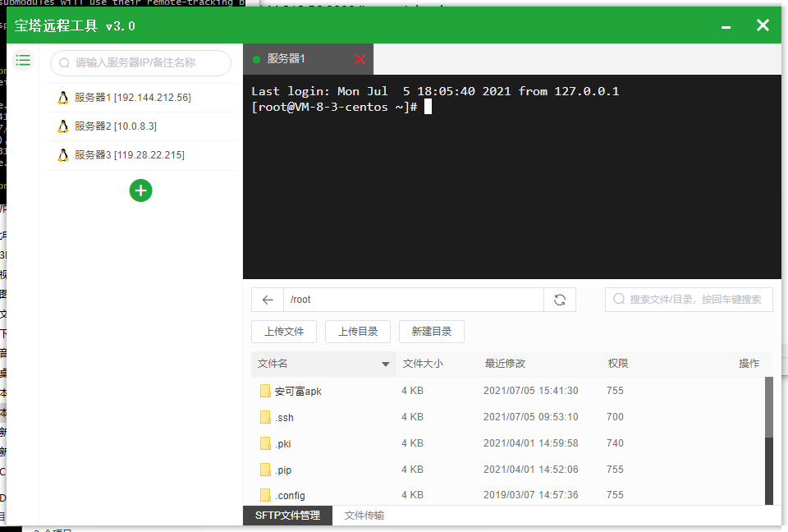Refresh the /root directory listing
This screenshot has height=532, width=788.
tap(560, 300)
